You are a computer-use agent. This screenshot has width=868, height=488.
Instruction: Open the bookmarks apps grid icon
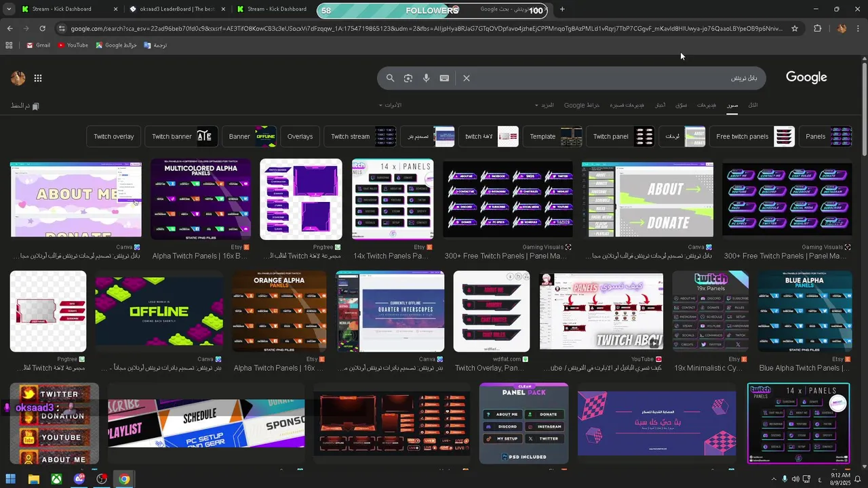click(x=9, y=45)
